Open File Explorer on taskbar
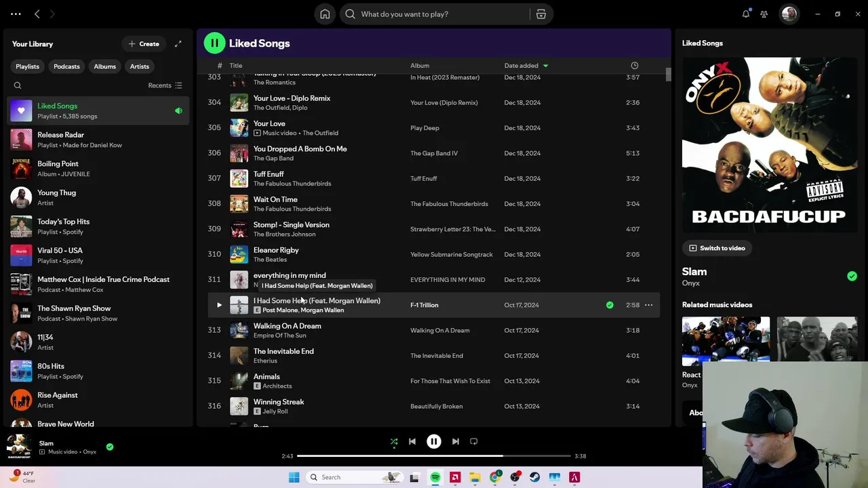This screenshot has height=488, width=868. [475, 477]
